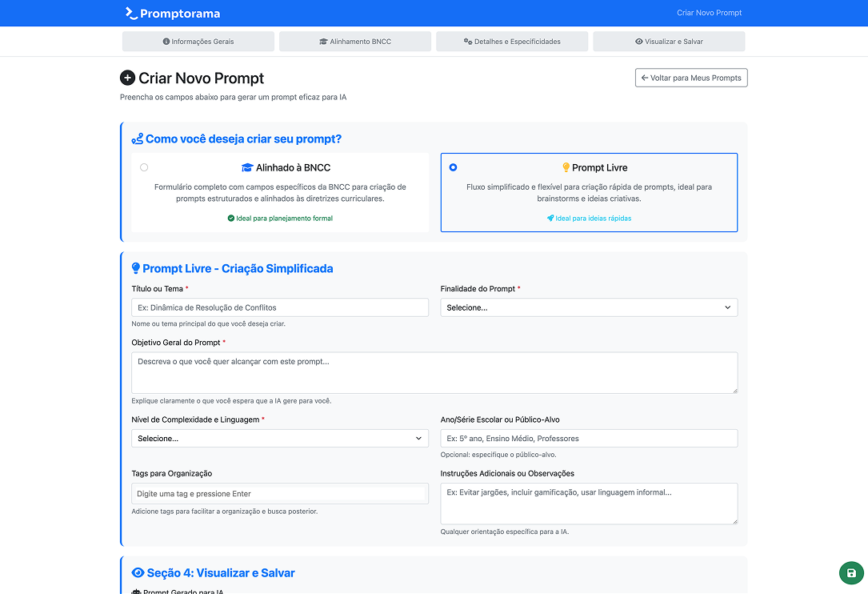Focus the Título ou Tema input field
The width and height of the screenshot is (868, 594).
[280, 307]
